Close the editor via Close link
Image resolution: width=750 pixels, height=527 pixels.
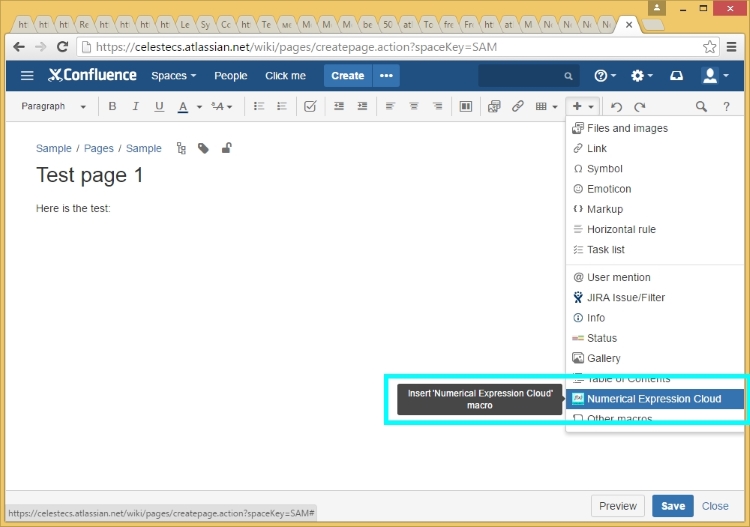pos(715,506)
